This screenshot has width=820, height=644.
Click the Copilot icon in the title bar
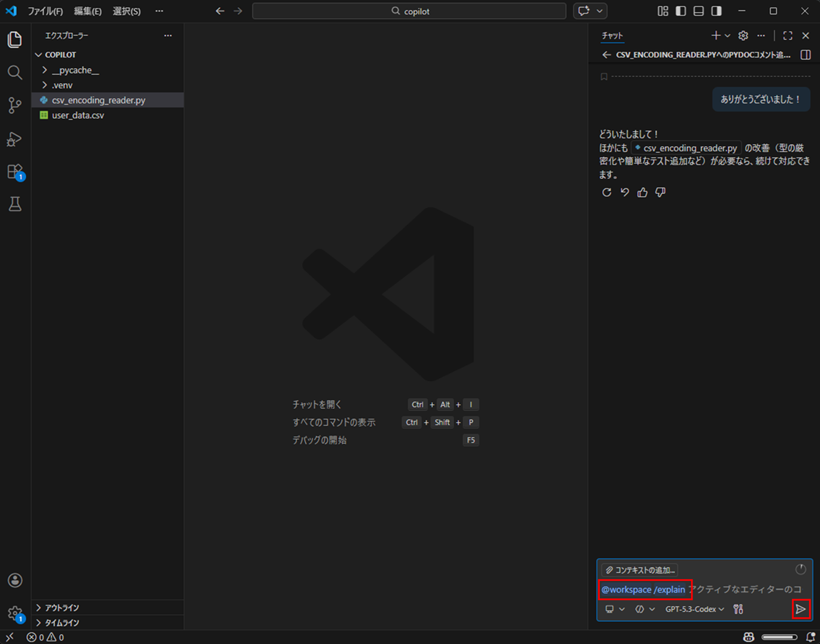[584, 11]
